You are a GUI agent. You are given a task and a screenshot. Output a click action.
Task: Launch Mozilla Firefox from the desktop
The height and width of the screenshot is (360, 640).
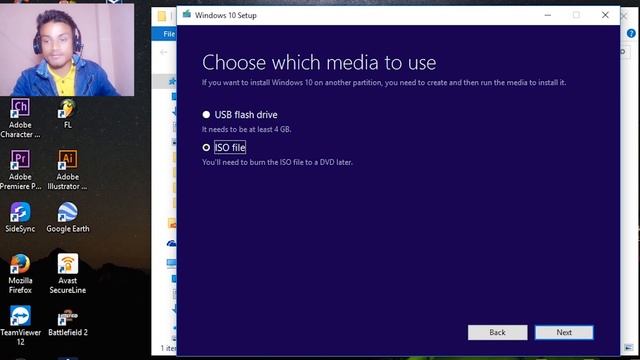coord(20,274)
